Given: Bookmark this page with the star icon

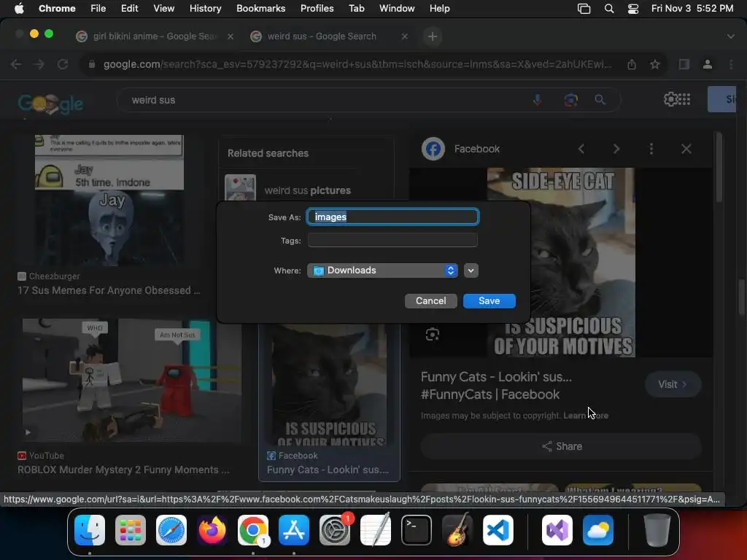Looking at the screenshot, I should pyautogui.click(x=655, y=64).
